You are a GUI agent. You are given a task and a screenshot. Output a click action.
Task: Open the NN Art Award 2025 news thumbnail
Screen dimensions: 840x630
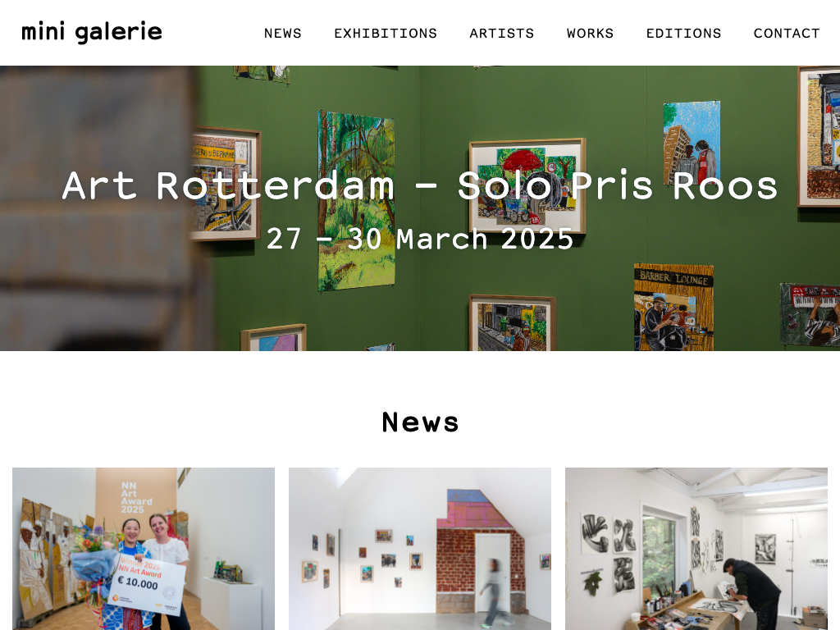pos(144,549)
